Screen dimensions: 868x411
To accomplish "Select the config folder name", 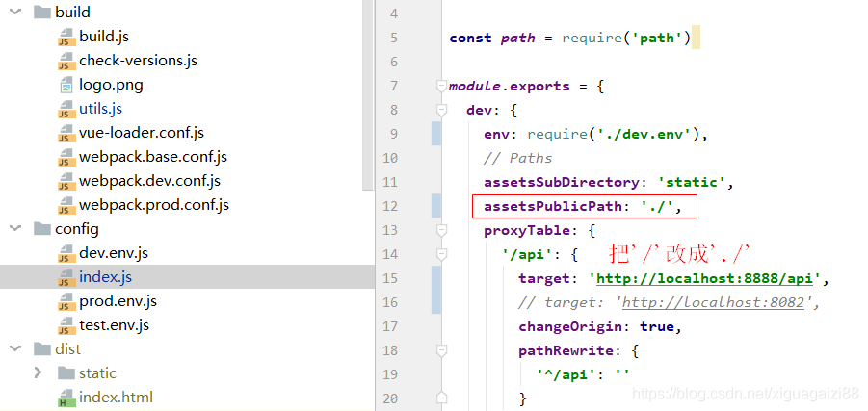I will pos(77,228).
